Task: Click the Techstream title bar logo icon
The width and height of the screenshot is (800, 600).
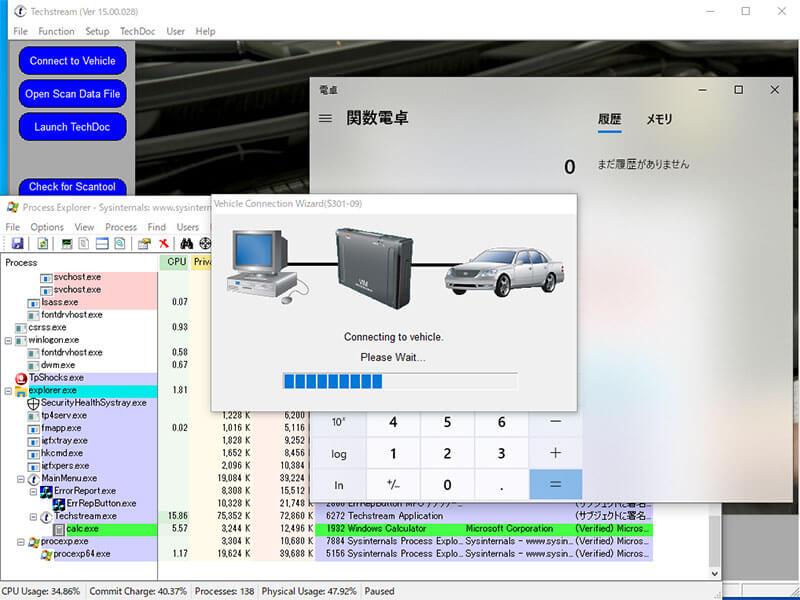Action: click(20, 11)
